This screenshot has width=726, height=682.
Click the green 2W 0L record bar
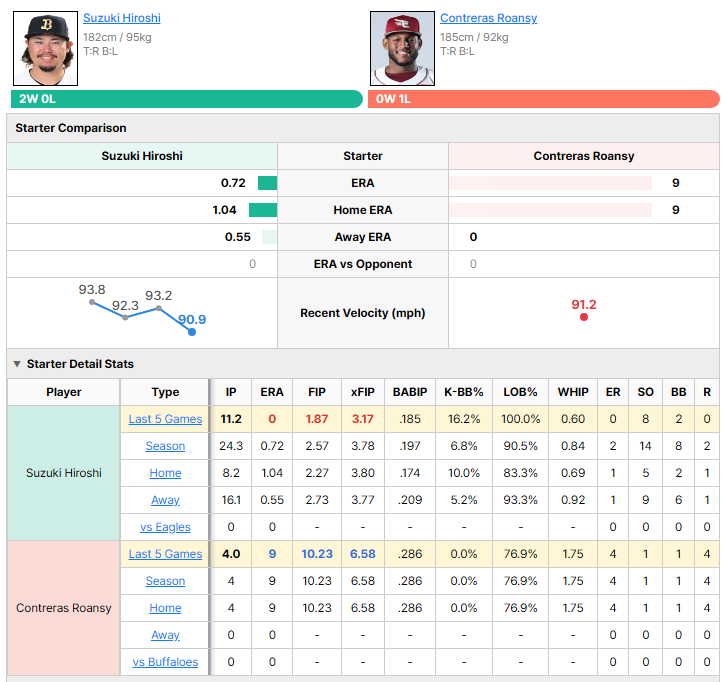pos(187,99)
